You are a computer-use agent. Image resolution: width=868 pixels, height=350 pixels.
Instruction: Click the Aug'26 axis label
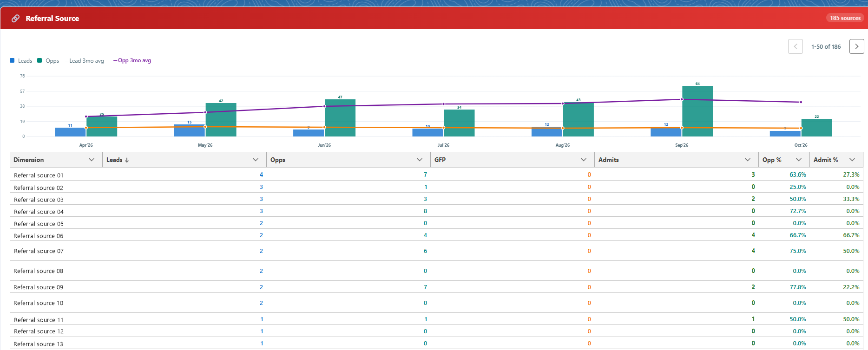pos(562,145)
